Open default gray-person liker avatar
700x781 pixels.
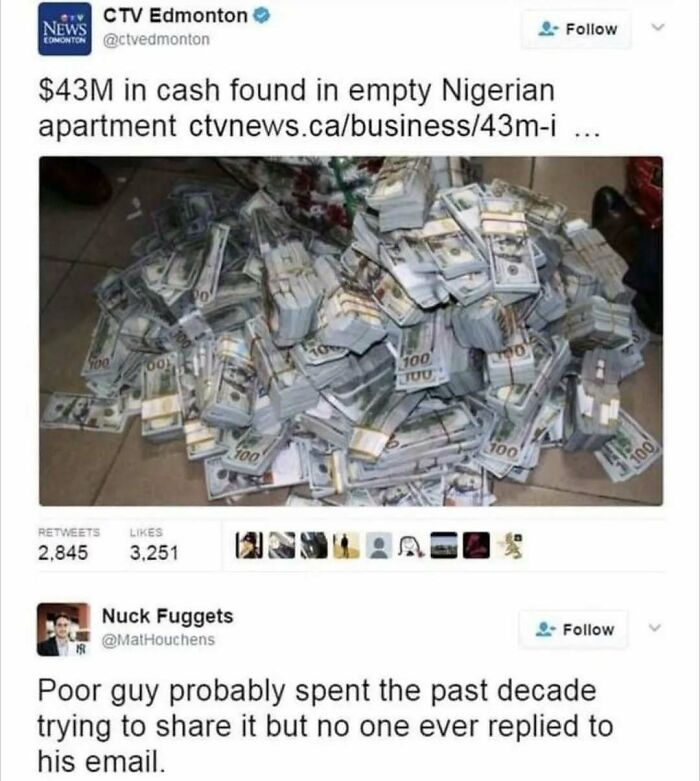click(379, 545)
